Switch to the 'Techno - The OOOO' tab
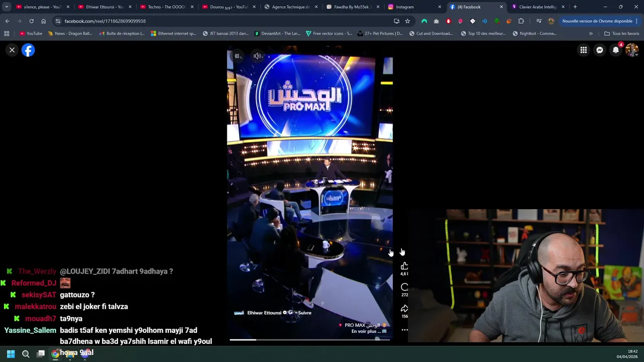The height and width of the screenshot is (362, 644). pyautogui.click(x=167, y=7)
